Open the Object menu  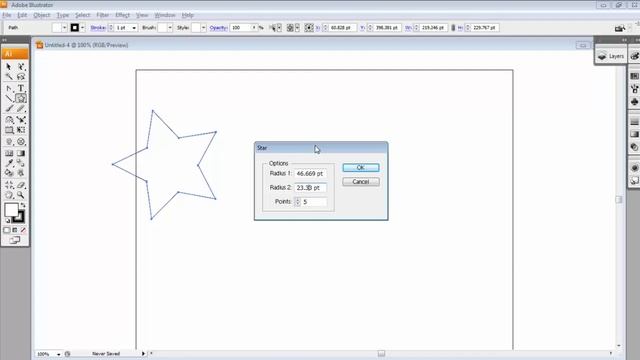point(42,15)
